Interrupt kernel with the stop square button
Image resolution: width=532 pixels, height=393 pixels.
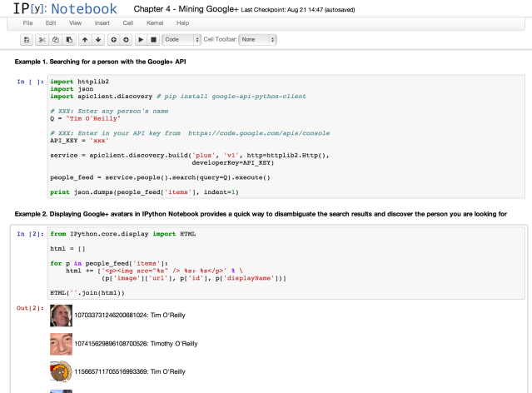pos(153,40)
